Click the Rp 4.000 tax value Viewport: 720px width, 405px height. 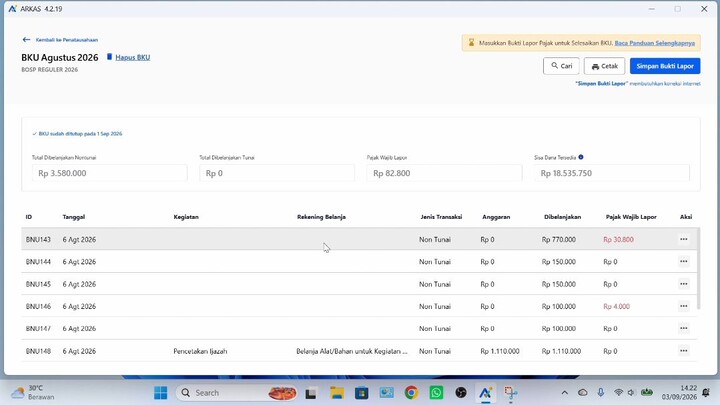pyautogui.click(x=616, y=306)
